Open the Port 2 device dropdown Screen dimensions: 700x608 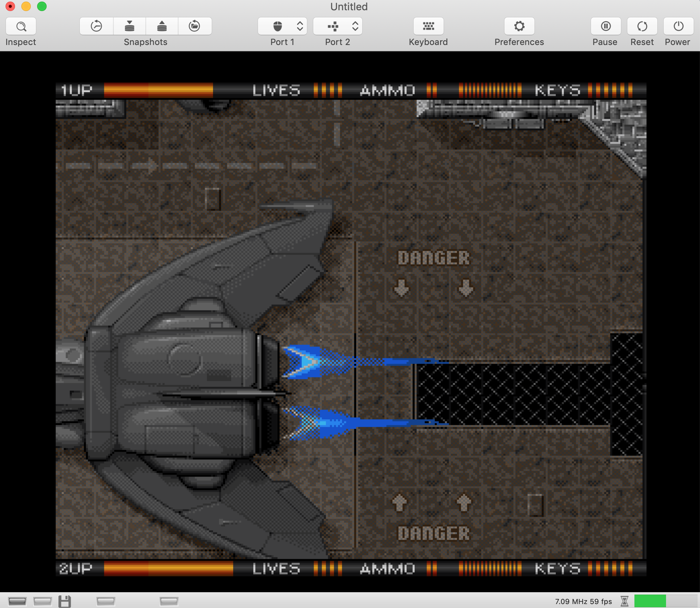[x=338, y=26]
